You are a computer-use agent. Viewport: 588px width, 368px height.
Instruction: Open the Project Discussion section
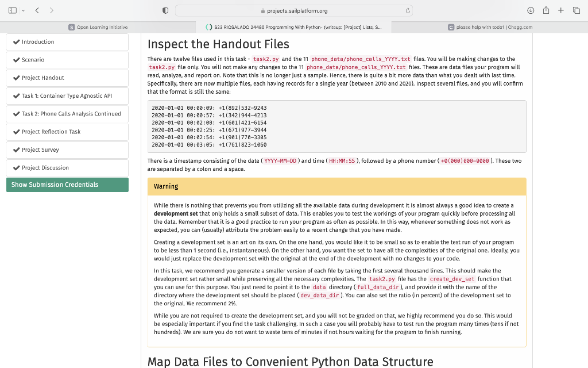(x=68, y=168)
